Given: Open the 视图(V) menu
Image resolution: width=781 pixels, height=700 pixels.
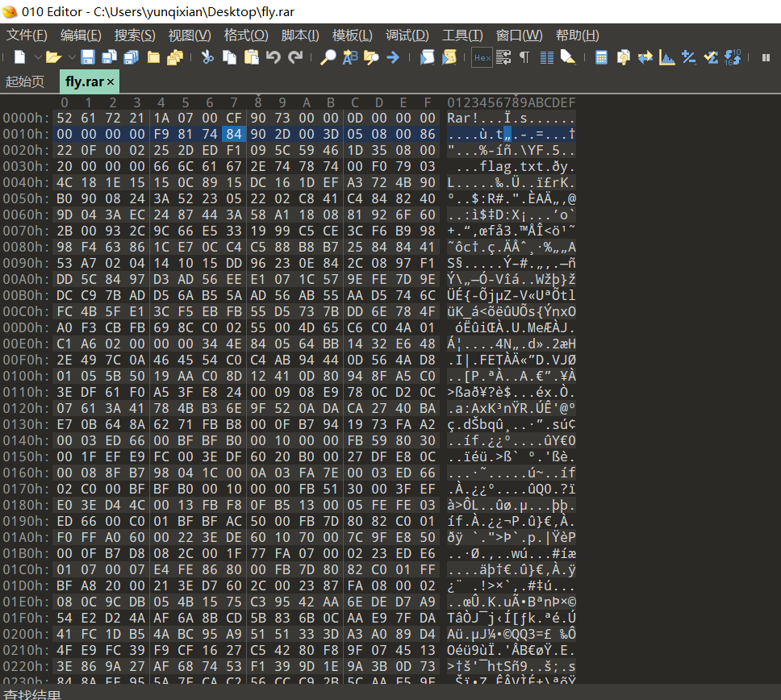Looking at the screenshot, I should pos(190,35).
